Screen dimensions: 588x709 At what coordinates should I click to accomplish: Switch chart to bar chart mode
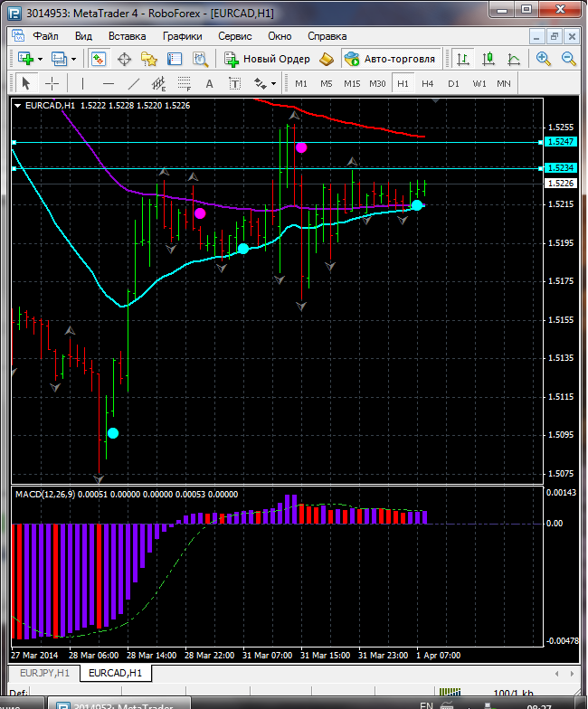coord(463,59)
